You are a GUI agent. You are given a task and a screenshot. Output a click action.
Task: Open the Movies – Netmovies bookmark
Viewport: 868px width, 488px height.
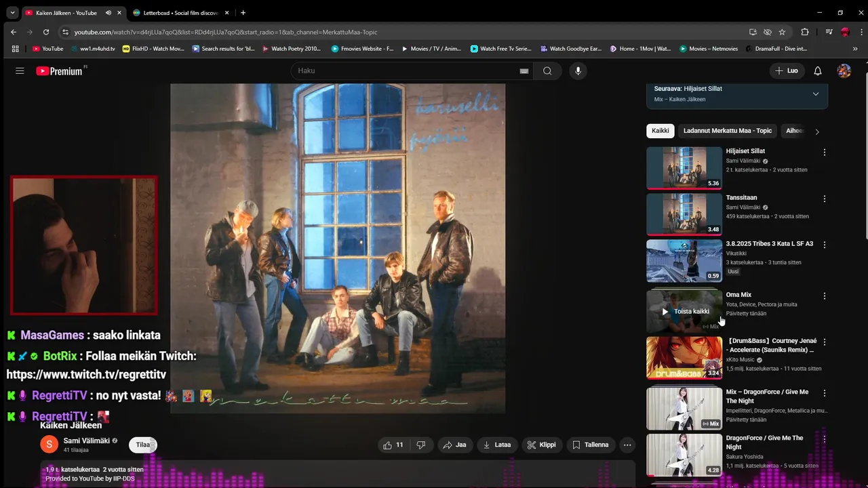click(708, 49)
